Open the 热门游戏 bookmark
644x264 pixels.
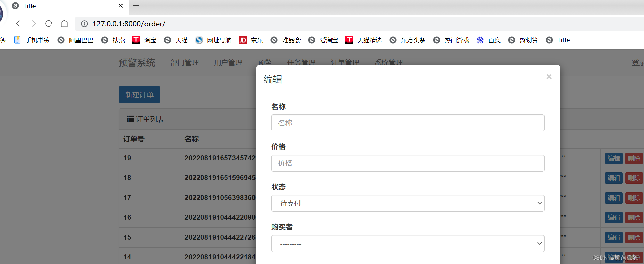pyautogui.click(x=451, y=40)
